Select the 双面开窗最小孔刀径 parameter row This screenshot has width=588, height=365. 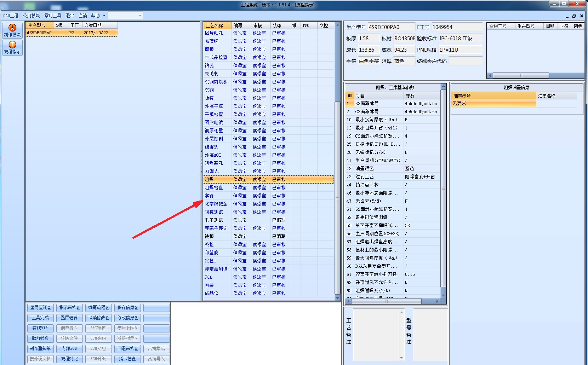pos(393,274)
